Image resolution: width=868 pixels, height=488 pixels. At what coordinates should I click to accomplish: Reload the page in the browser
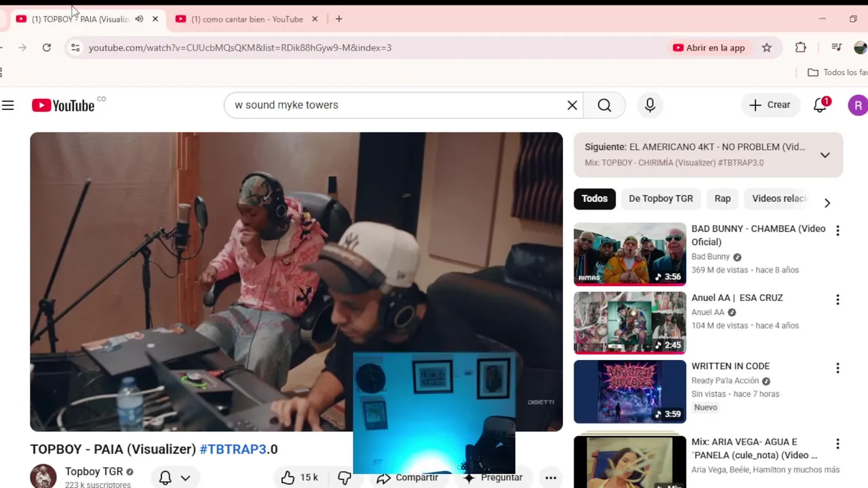(47, 47)
